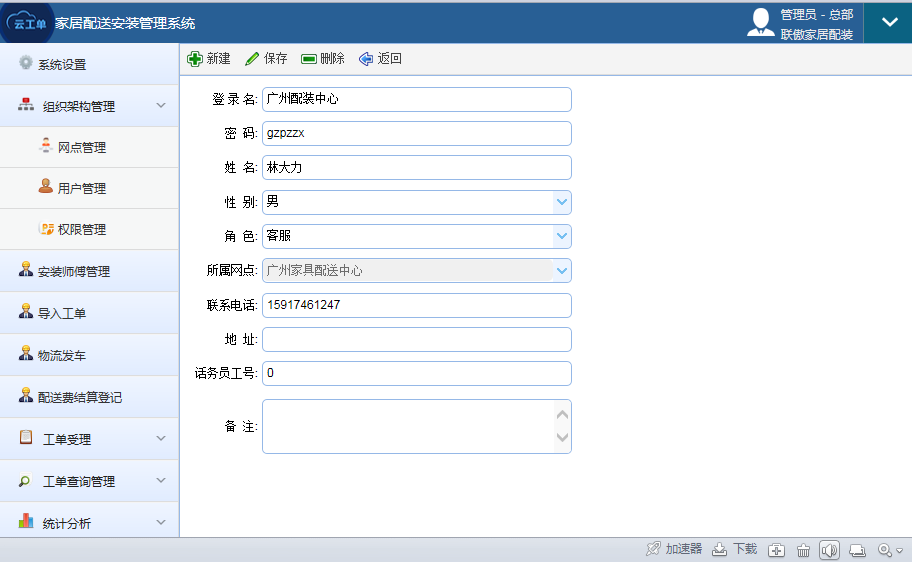Click the clipboard icon beside 工单受理
Image resolution: width=912 pixels, height=562 pixels.
(26, 437)
